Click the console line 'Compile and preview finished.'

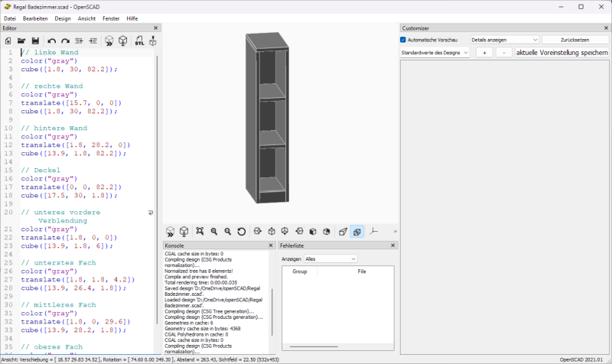point(196,277)
